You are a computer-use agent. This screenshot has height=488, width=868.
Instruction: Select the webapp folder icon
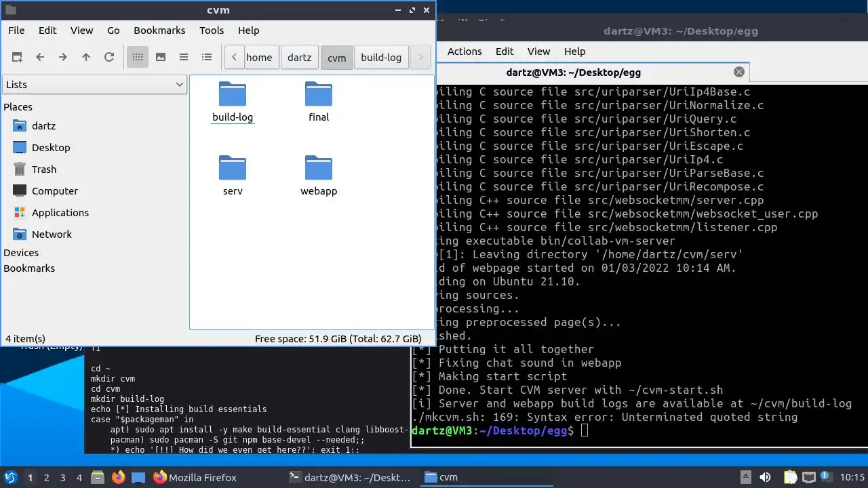pyautogui.click(x=319, y=168)
